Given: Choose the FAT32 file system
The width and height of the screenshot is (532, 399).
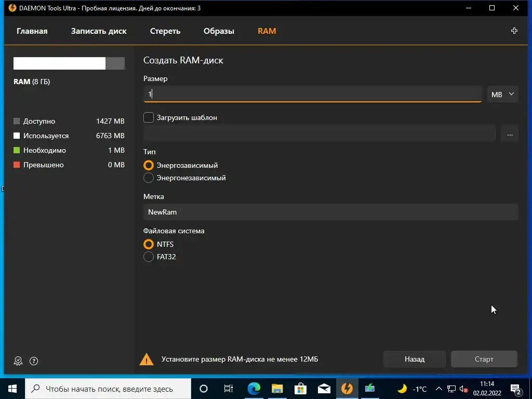Looking at the screenshot, I should click(x=148, y=257).
